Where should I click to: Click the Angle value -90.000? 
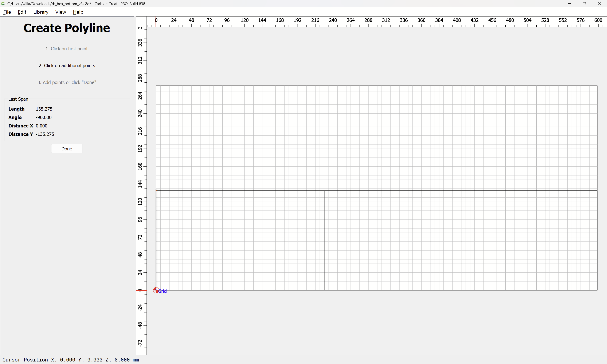click(x=44, y=117)
